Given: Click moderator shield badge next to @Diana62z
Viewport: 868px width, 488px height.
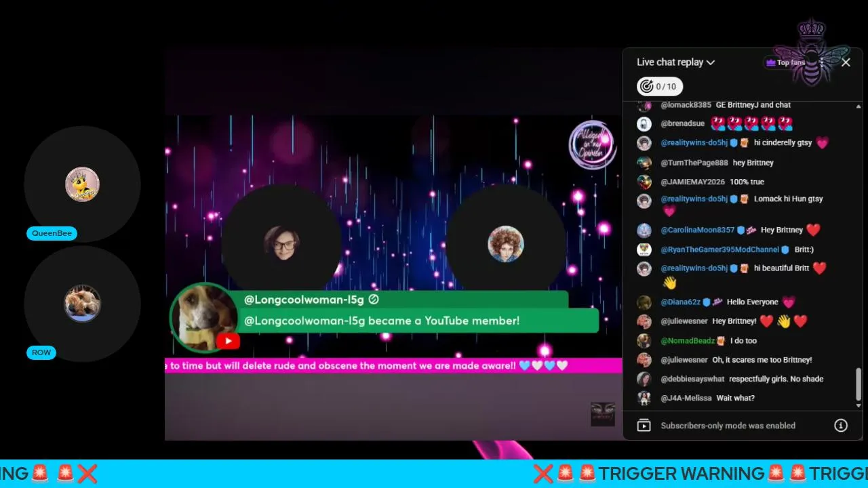Looking at the screenshot, I should pyautogui.click(x=707, y=302).
